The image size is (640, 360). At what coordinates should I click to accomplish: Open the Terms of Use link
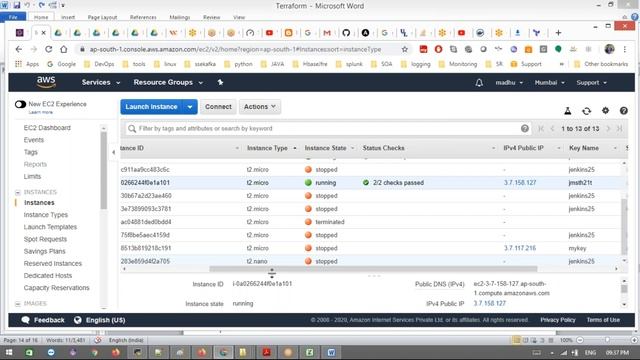(603, 320)
